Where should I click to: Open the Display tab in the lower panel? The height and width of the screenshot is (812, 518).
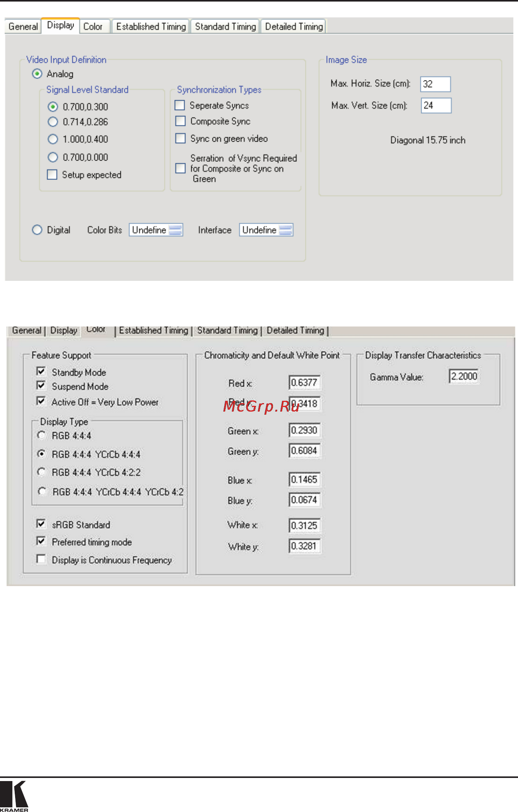click(64, 331)
